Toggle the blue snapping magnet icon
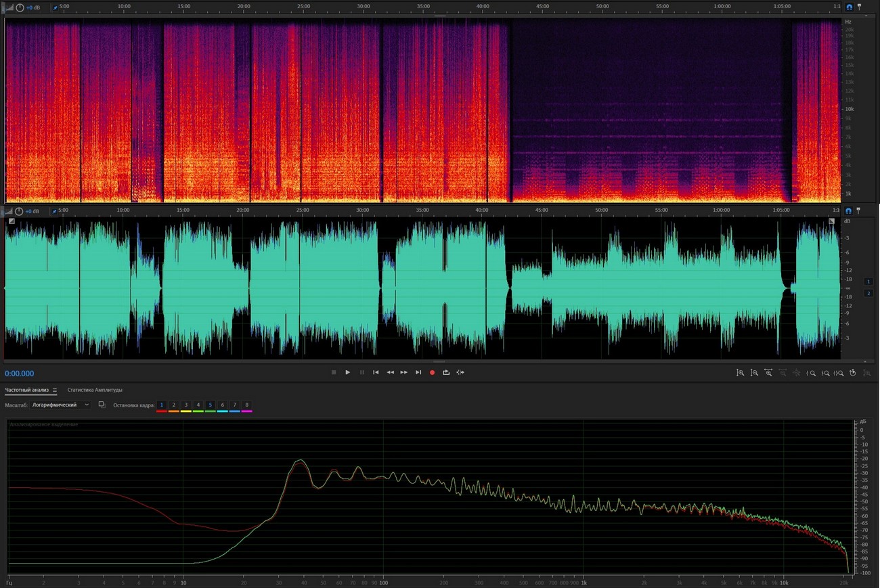880x588 pixels. pyautogui.click(x=849, y=7)
